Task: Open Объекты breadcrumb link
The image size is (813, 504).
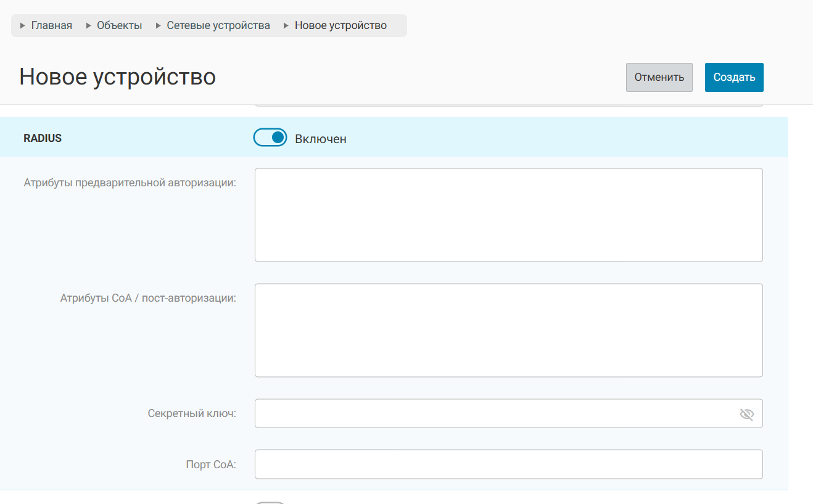Action: [120, 25]
